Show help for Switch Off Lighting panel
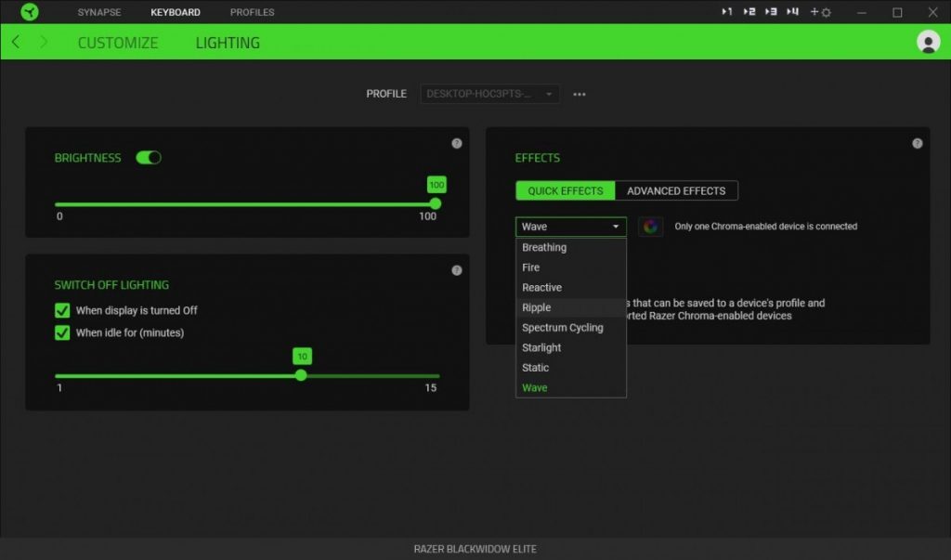The height and width of the screenshot is (560, 951). [457, 270]
